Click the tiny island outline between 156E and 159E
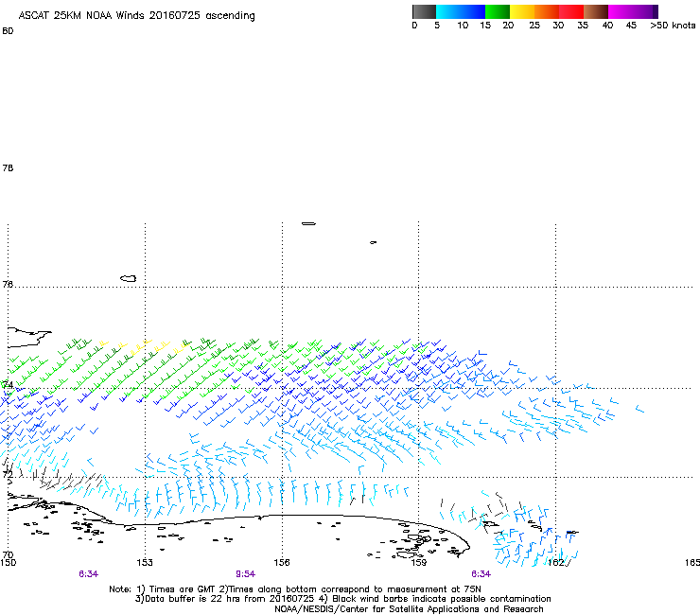This screenshot has width=700, height=615. click(373, 242)
